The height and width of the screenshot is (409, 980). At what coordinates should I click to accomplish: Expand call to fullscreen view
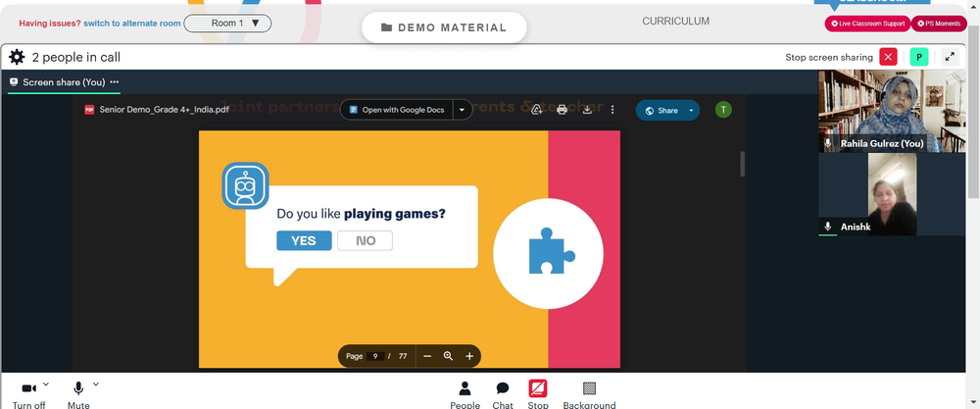tap(950, 57)
